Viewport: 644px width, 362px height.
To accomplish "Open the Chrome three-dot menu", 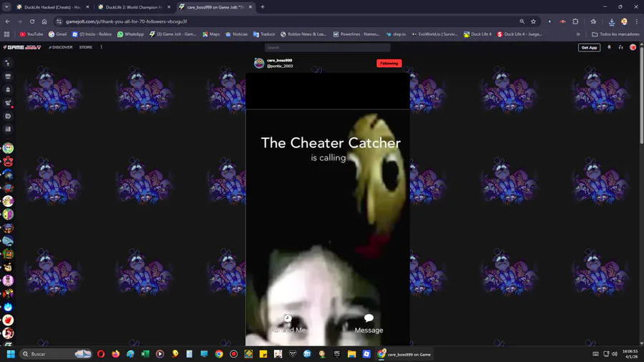I will coord(637,21).
